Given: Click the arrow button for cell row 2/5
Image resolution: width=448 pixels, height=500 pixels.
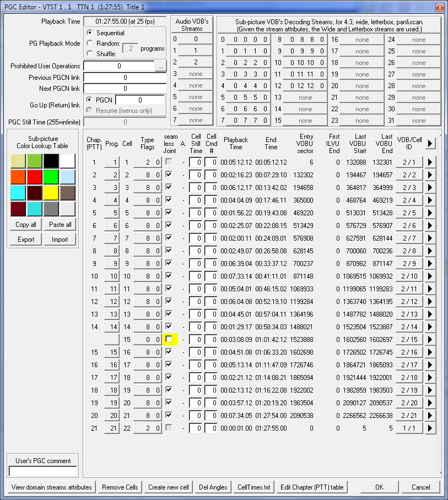Looking at the screenshot, I should (430, 213).
